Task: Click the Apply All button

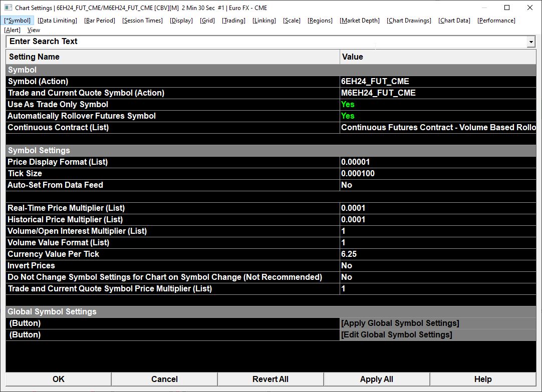Action: (376, 379)
